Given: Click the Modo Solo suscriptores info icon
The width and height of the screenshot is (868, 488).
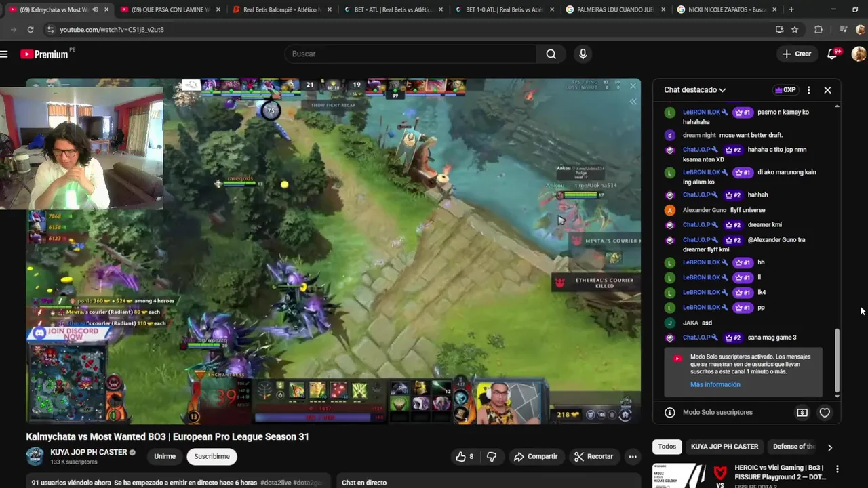Looking at the screenshot, I should pyautogui.click(x=670, y=412).
